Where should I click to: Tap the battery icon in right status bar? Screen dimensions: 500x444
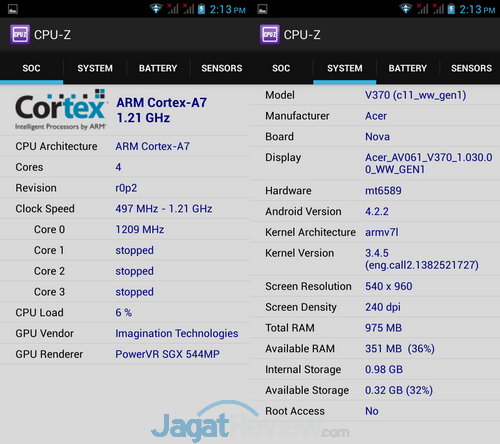(x=451, y=9)
